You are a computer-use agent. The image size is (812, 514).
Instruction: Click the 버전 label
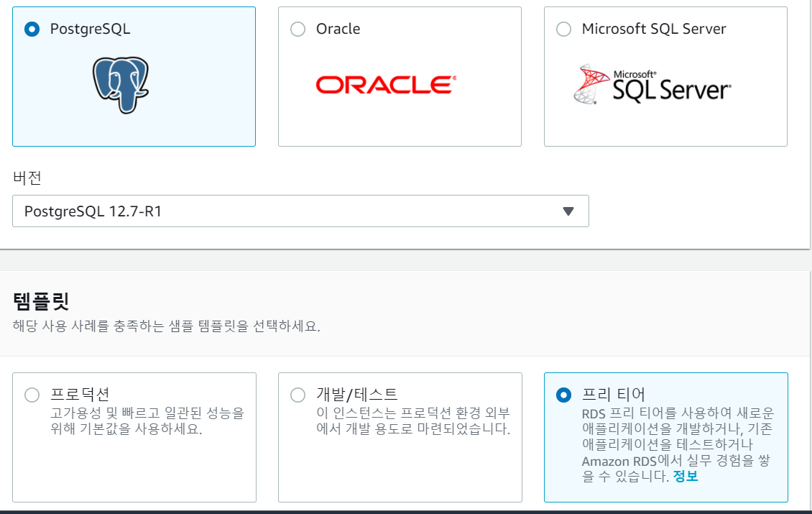(x=27, y=178)
